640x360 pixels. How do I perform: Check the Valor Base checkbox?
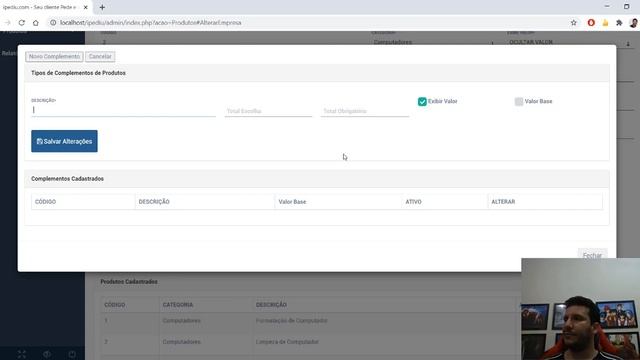coord(519,102)
